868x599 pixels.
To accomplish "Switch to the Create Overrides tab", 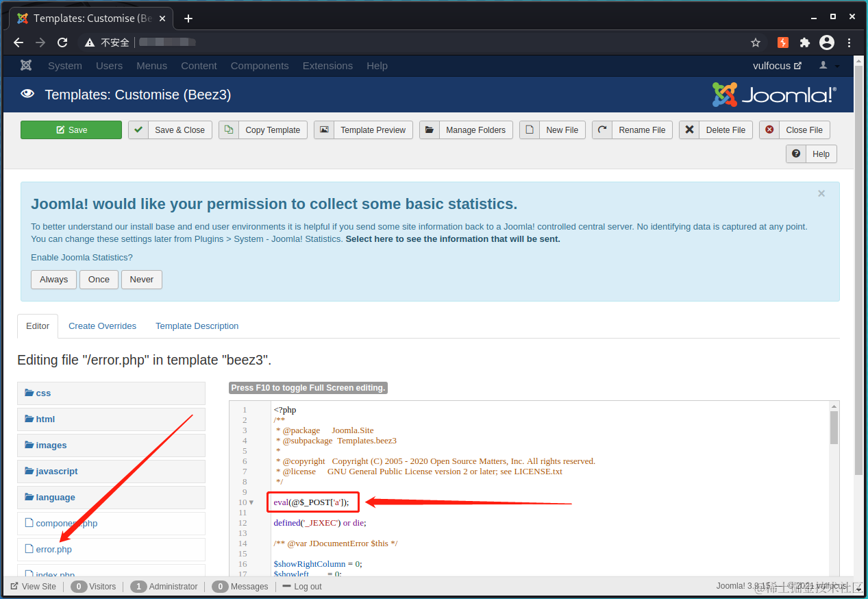I will [102, 326].
